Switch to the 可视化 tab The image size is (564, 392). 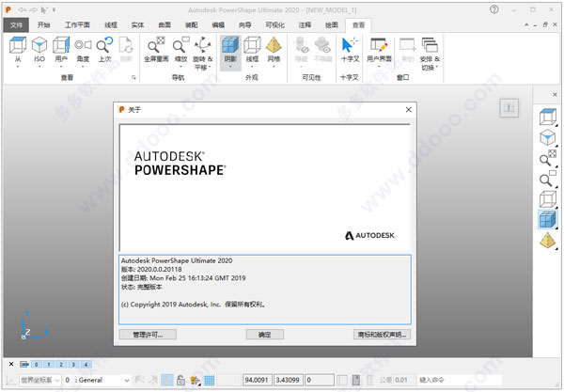(274, 24)
